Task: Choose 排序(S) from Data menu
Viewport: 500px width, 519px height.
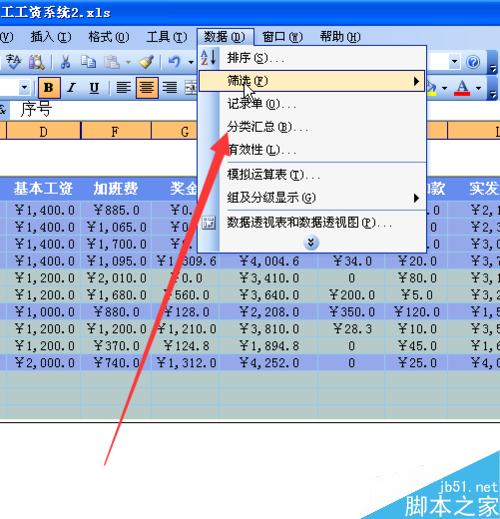Action: point(312,58)
